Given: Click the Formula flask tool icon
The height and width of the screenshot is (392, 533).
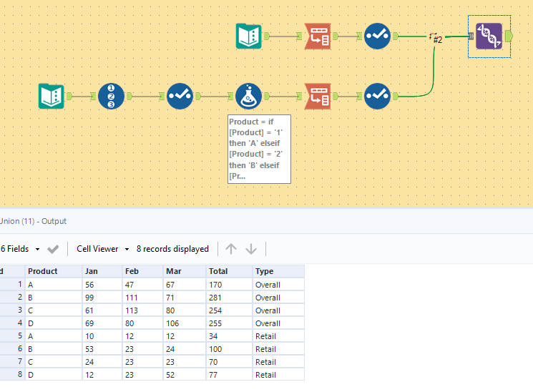Looking at the screenshot, I should 249,97.
